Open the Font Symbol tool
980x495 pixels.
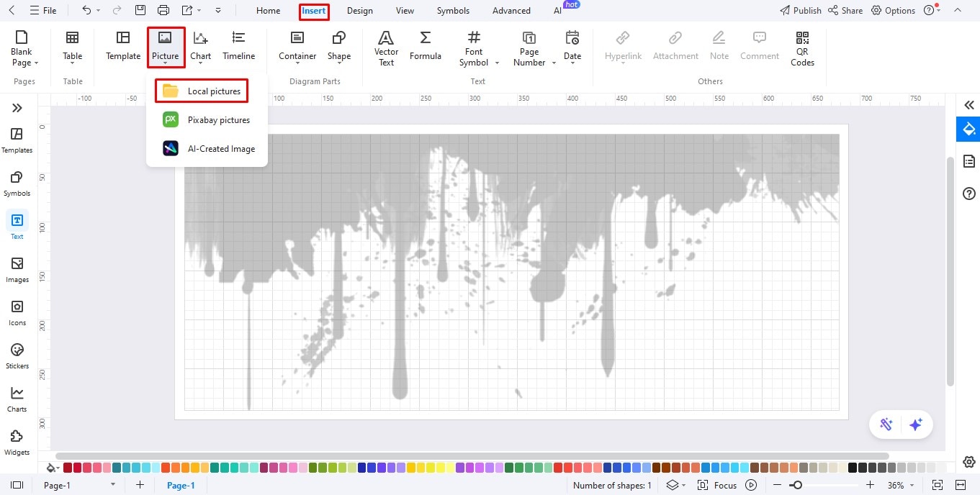coord(474,48)
